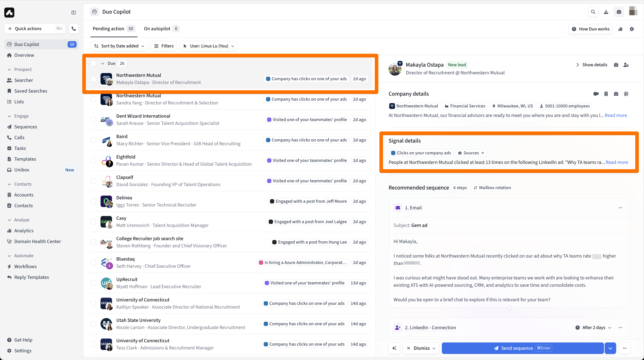
Task: Open the User: Linus Lu (You) dropdown
Action: [209, 46]
